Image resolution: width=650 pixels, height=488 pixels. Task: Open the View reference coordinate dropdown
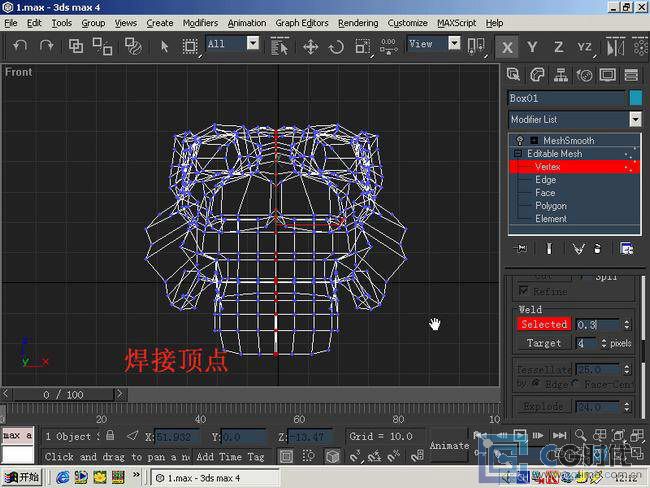454,43
